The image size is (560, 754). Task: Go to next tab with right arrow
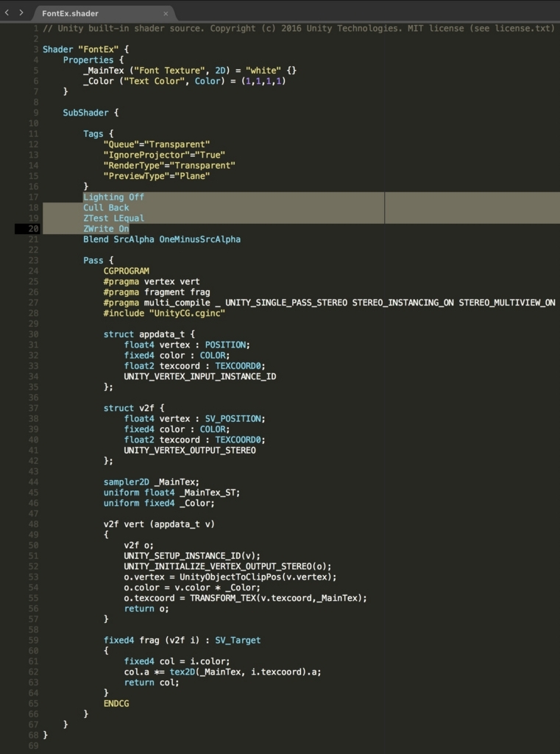coord(21,13)
